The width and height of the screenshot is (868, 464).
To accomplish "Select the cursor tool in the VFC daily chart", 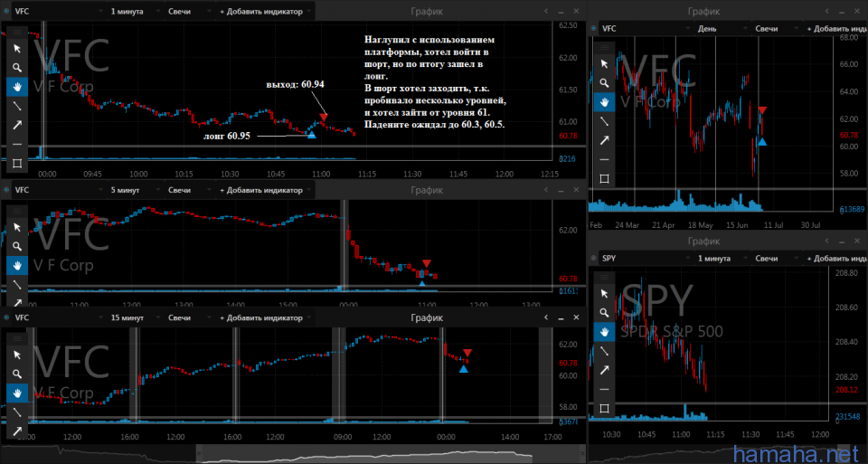I will pos(604,63).
